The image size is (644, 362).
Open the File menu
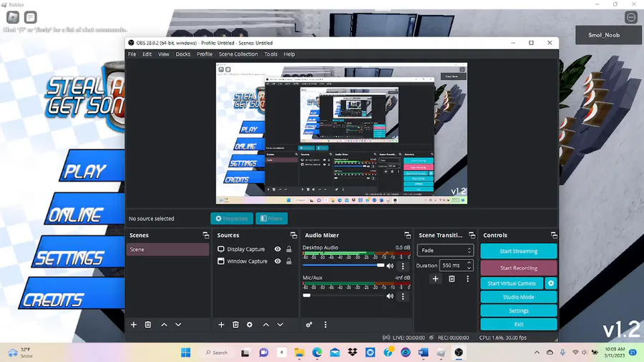[132, 54]
